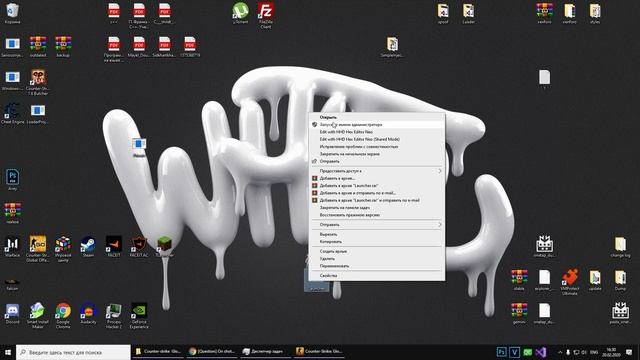640x360 pixels.
Task: Select the Audacity desktop shortcut
Action: 88,313
